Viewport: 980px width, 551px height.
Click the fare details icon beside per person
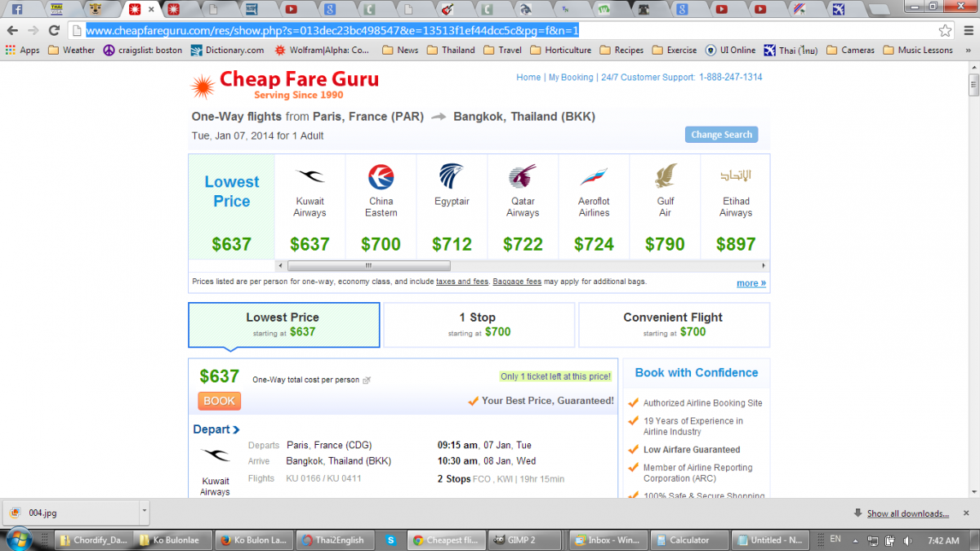[x=367, y=380]
